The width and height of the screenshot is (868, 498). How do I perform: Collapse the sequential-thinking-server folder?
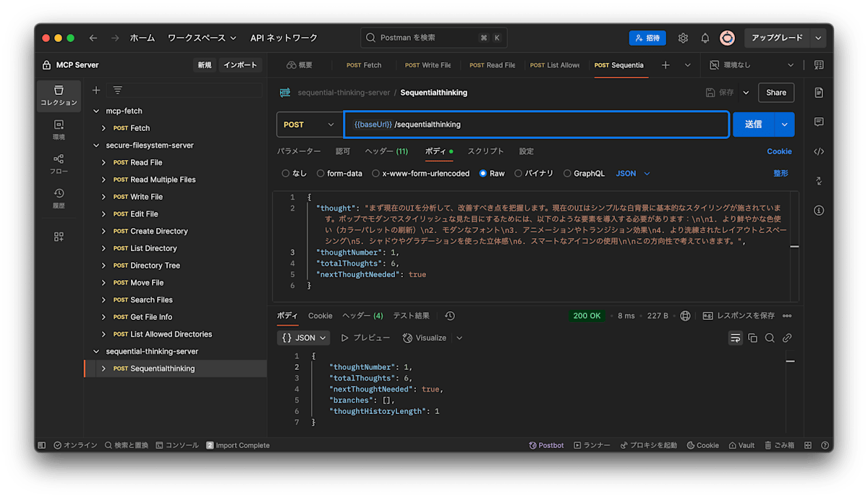click(97, 351)
